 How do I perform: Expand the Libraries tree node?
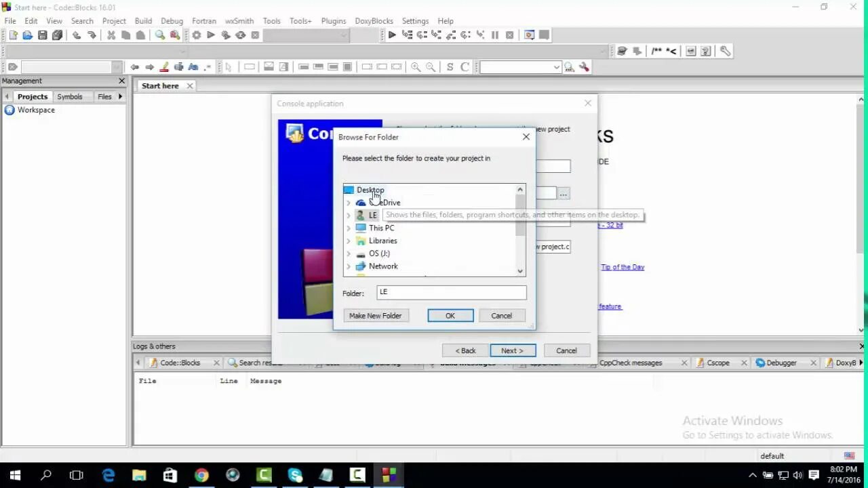pos(349,241)
